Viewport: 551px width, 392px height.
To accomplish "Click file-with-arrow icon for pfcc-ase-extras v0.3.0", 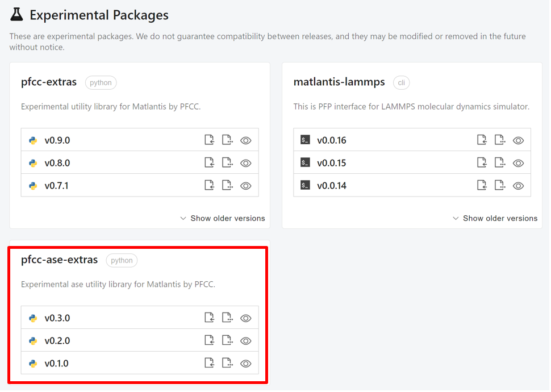I will 209,318.
